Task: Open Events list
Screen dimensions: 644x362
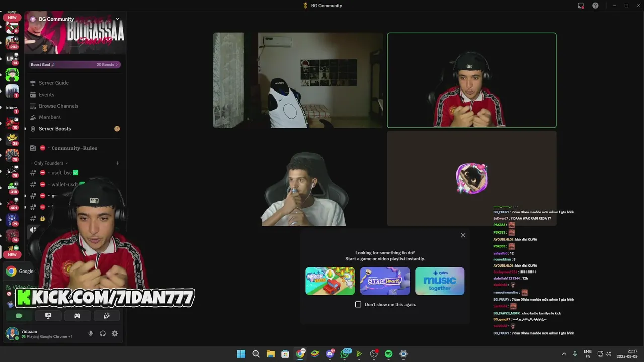Action: 46,95
